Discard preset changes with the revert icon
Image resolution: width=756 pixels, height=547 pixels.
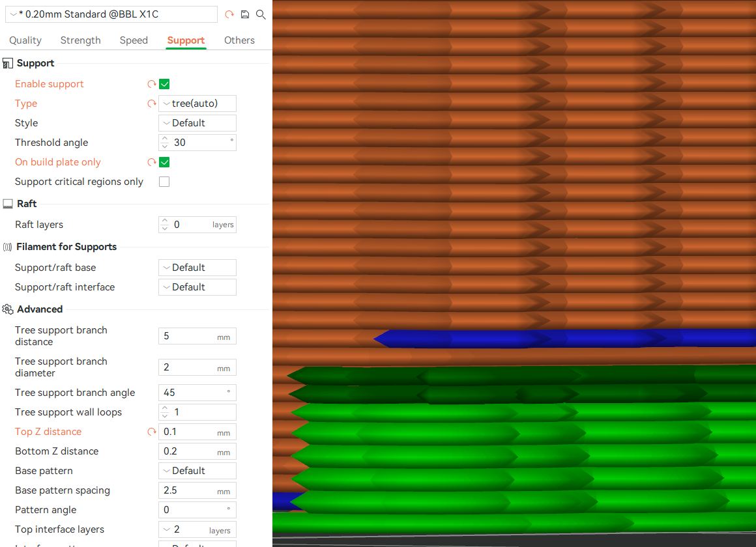pos(229,14)
